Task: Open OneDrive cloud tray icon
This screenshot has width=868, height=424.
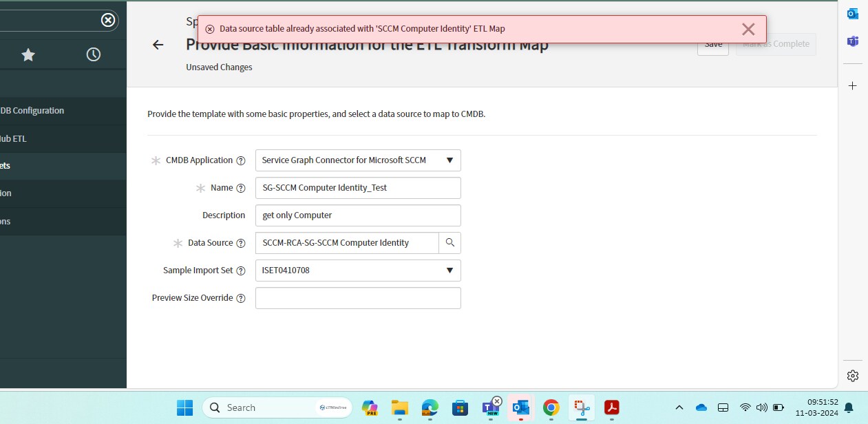Action: [701, 407]
